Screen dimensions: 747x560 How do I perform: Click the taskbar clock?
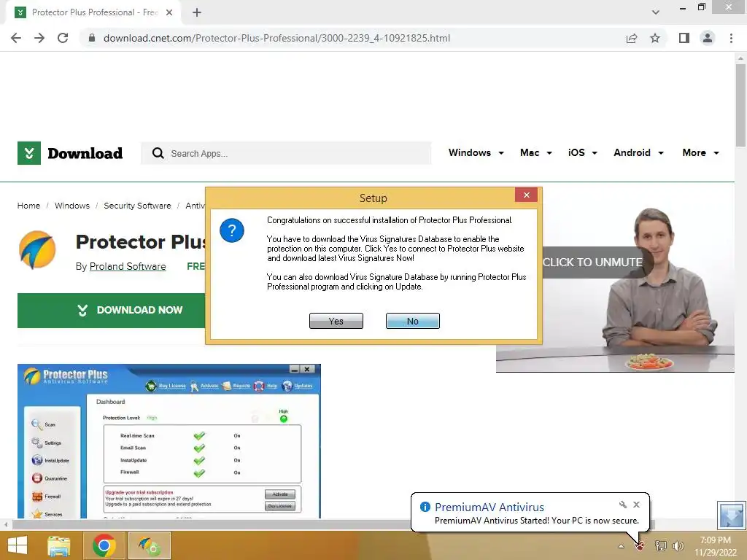[716, 546]
